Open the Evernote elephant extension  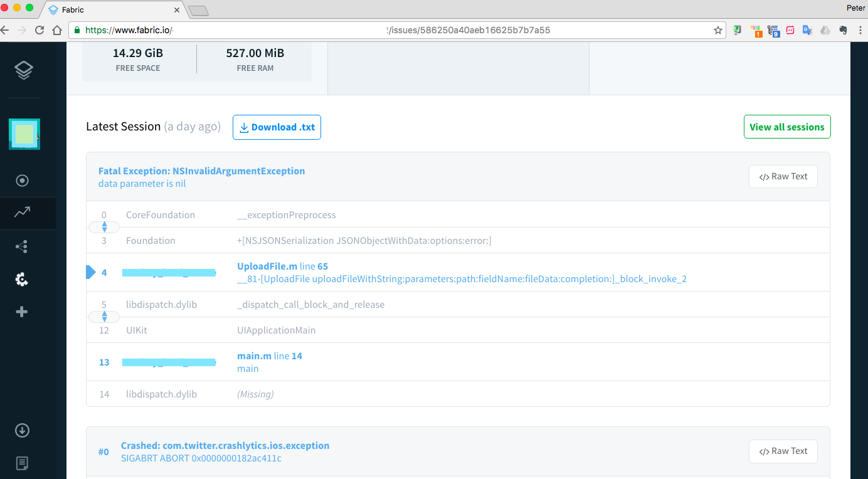click(x=843, y=30)
